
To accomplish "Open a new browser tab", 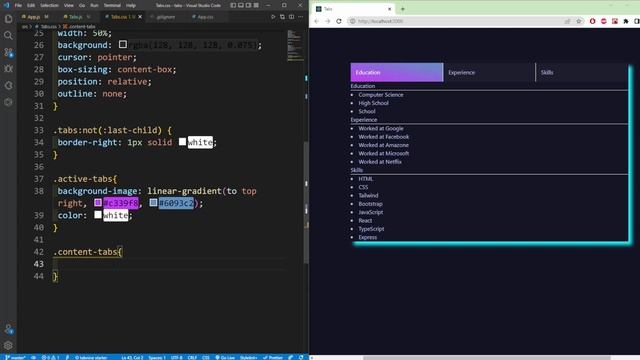I will pyautogui.click(x=402, y=9).
